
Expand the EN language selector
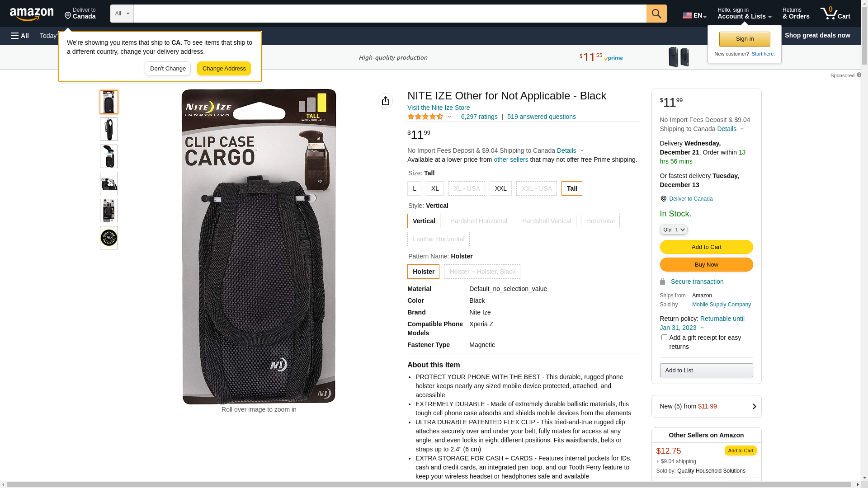(x=694, y=15)
